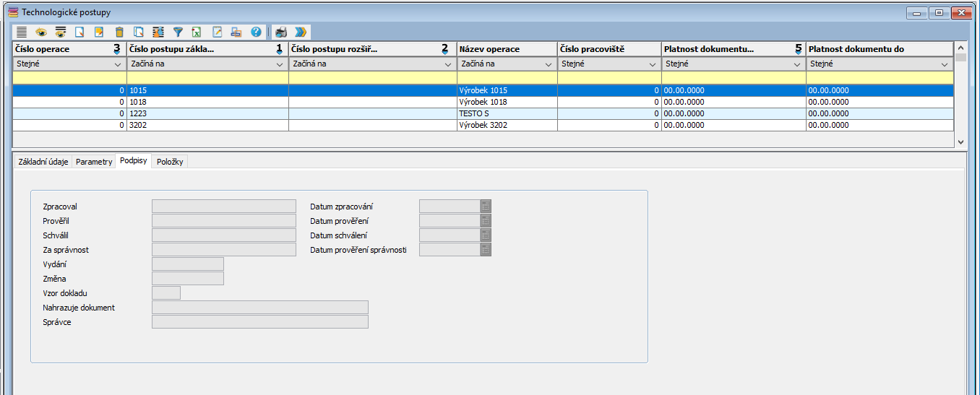Open the Položky tab
Image resolution: width=980 pixels, height=395 pixels.
coord(170,162)
